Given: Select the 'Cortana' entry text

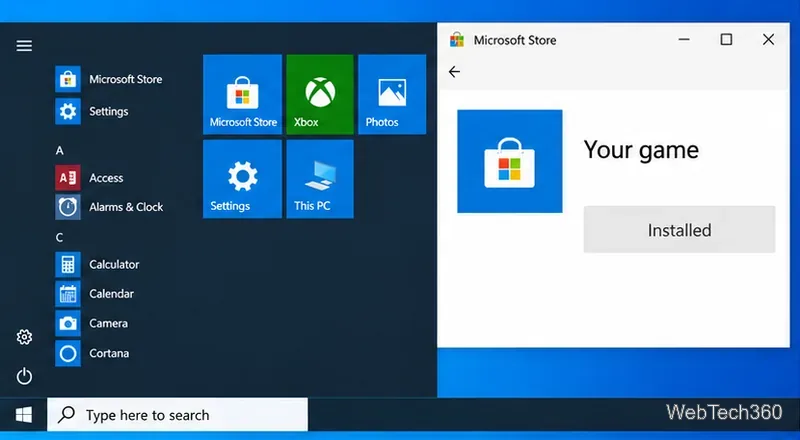Looking at the screenshot, I should coord(109,353).
